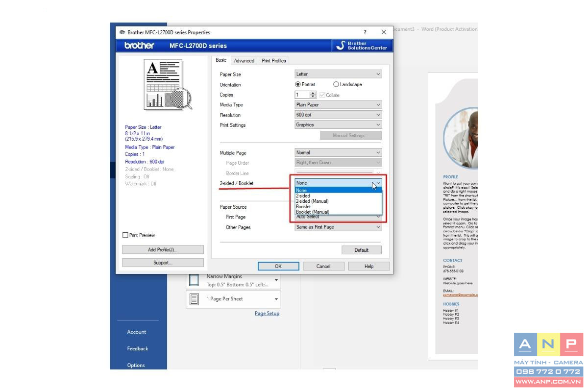This screenshot has width=588, height=392.
Task: Open the Brother Solutions Center
Action: pyautogui.click(x=362, y=46)
